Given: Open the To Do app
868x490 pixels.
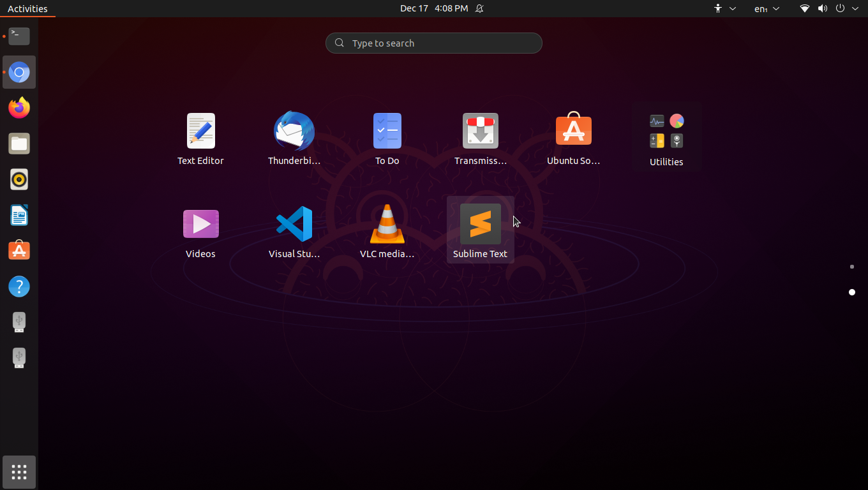Looking at the screenshot, I should tap(387, 131).
